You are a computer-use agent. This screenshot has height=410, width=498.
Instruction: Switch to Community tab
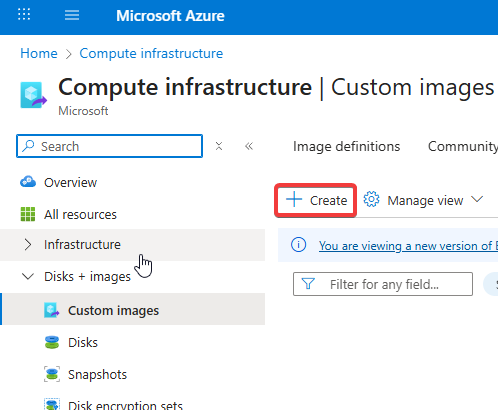click(x=463, y=146)
